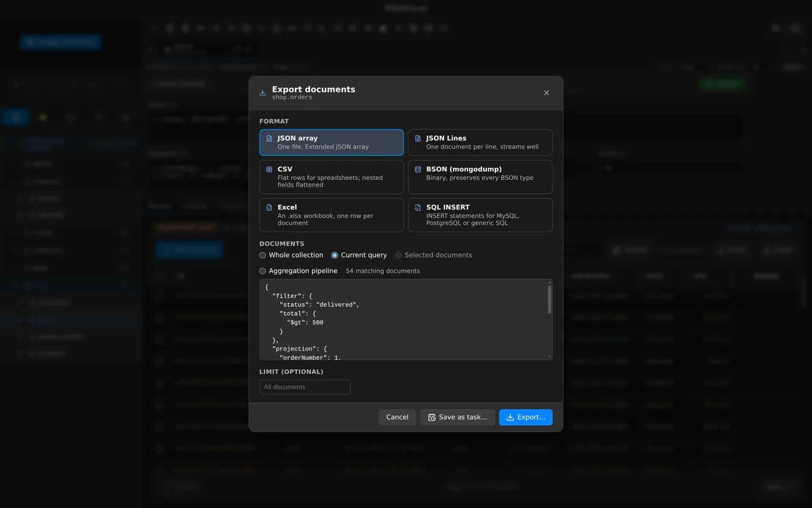
Task: Focus the Limit input showing All documents
Action: [305, 387]
